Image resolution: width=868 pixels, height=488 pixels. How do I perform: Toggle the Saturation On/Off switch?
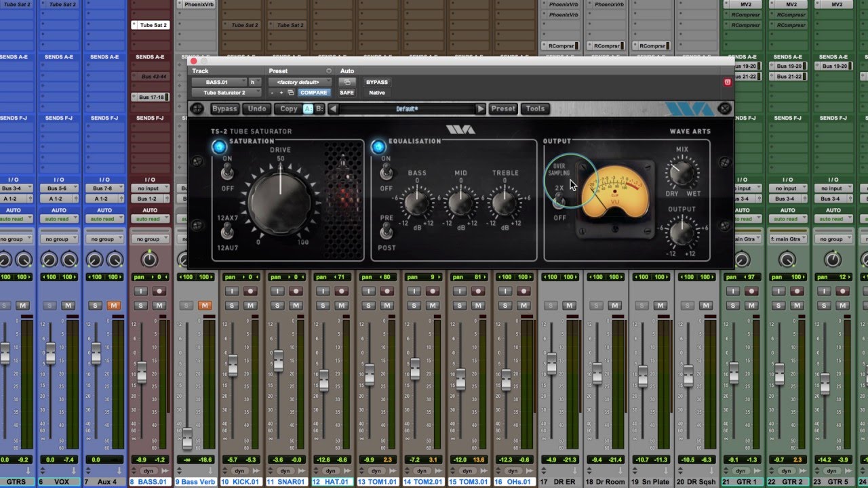click(x=227, y=173)
